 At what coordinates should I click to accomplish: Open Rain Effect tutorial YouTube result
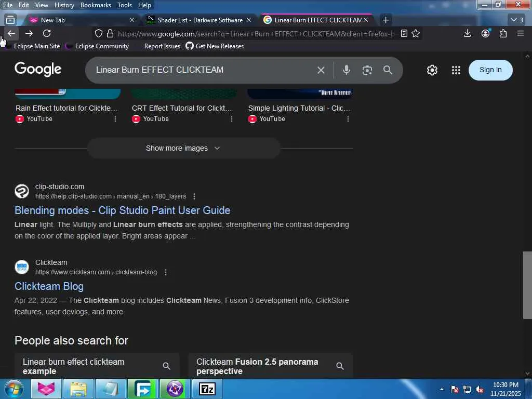[x=66, y=108]
